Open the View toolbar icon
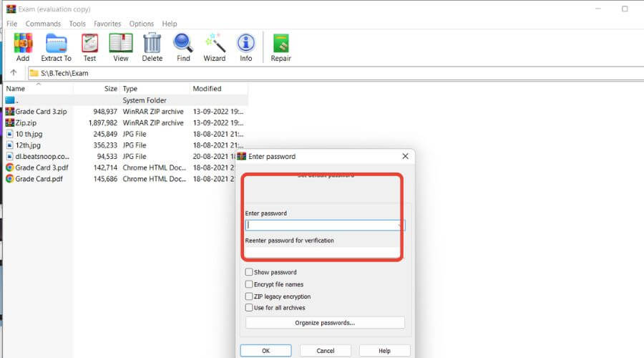Viewport: 644px width, 358px height. tap(120, 47)
